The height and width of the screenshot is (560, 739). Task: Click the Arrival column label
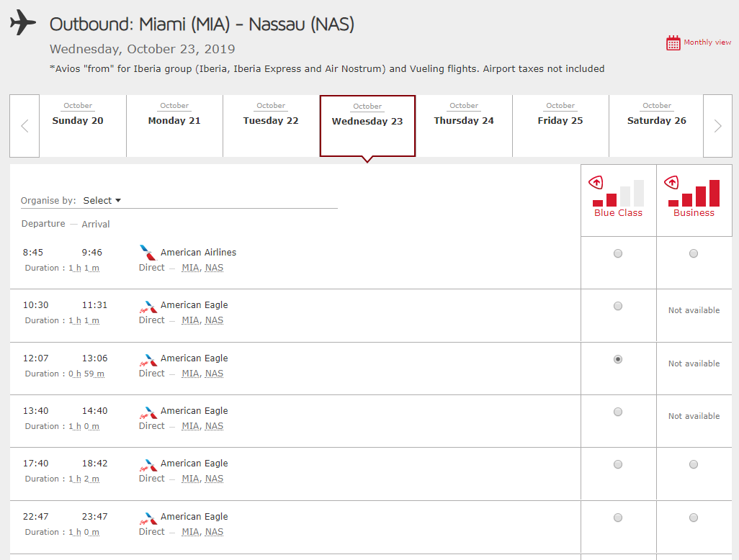tap(96, 224)
